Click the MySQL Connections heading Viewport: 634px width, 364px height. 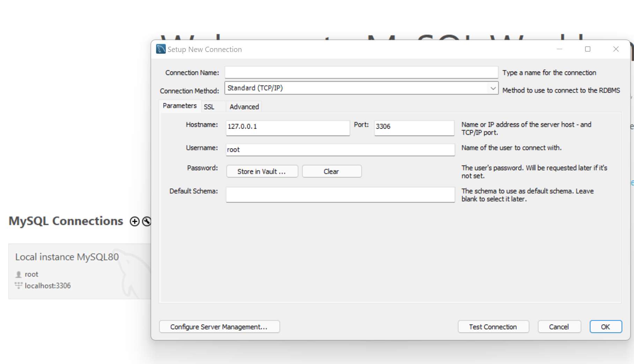coord(66,221)
